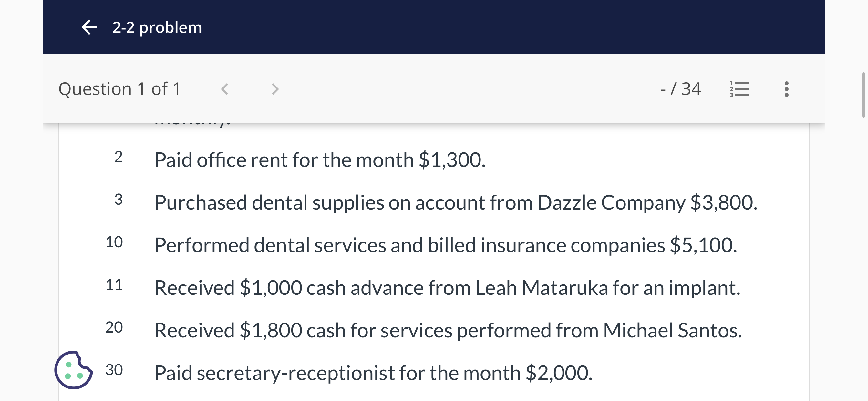The image size is (868, 401).
Task: Click the date number 3 in the list
Action: pos(118,200)
